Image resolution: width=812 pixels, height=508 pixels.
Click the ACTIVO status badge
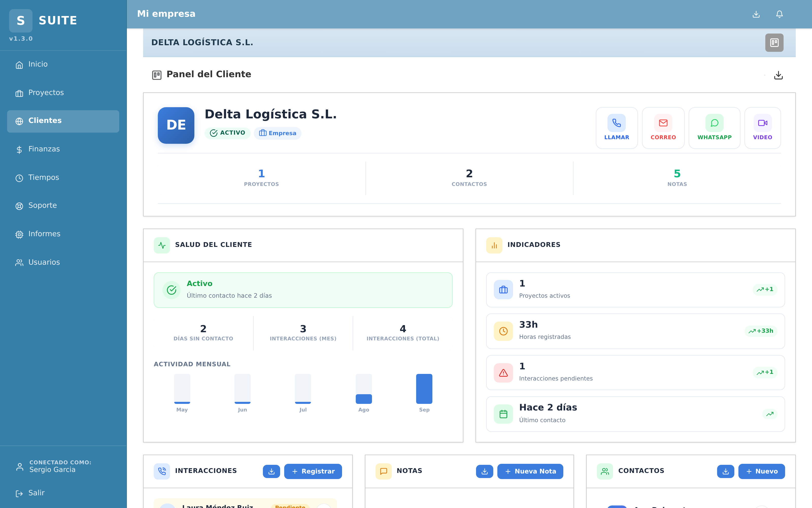point(228,133)
